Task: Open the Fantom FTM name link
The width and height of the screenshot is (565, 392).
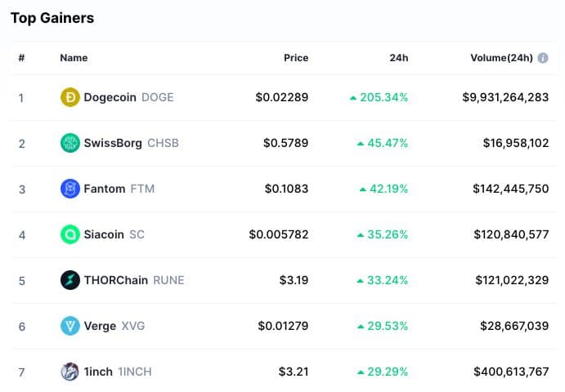Action: point(119,189)
